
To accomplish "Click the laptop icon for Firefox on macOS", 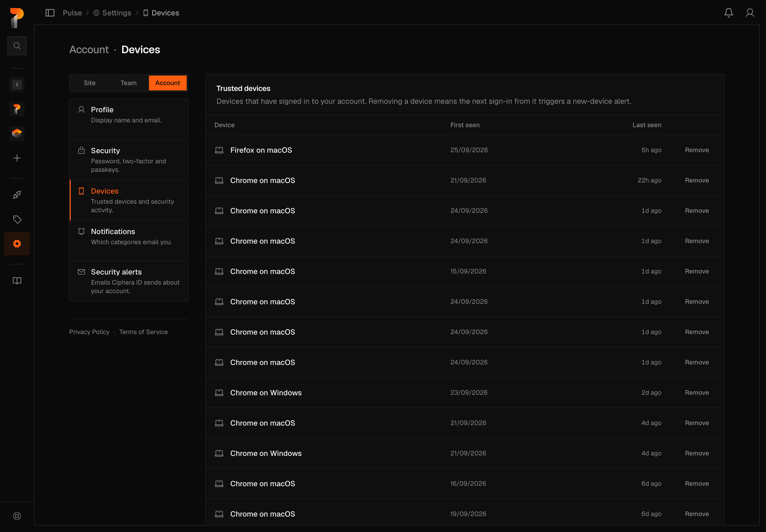I will click(x=219, y=150).
